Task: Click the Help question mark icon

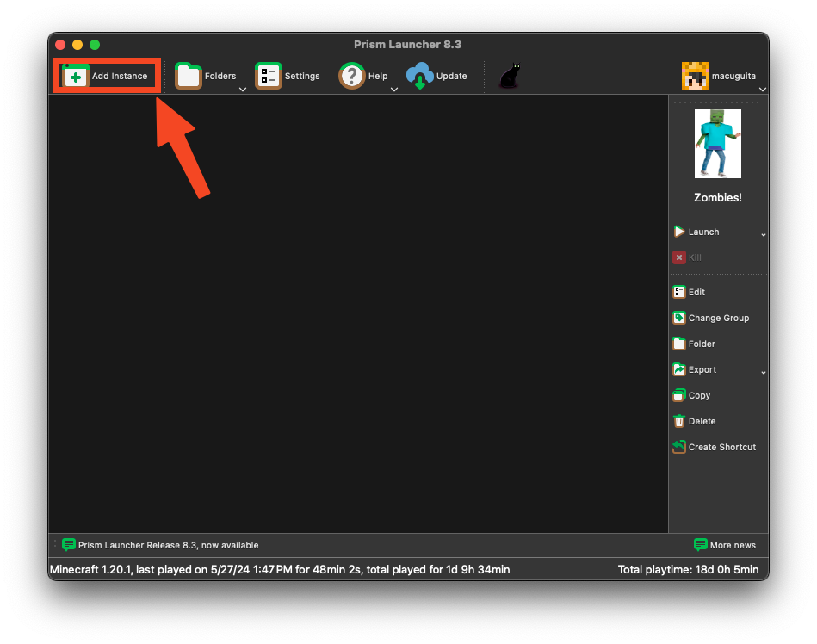Action: (352, 76)
